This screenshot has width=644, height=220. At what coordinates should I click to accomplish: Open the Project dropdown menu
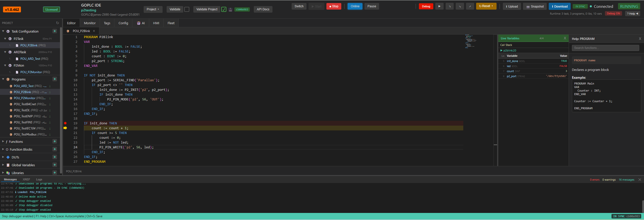153,9
